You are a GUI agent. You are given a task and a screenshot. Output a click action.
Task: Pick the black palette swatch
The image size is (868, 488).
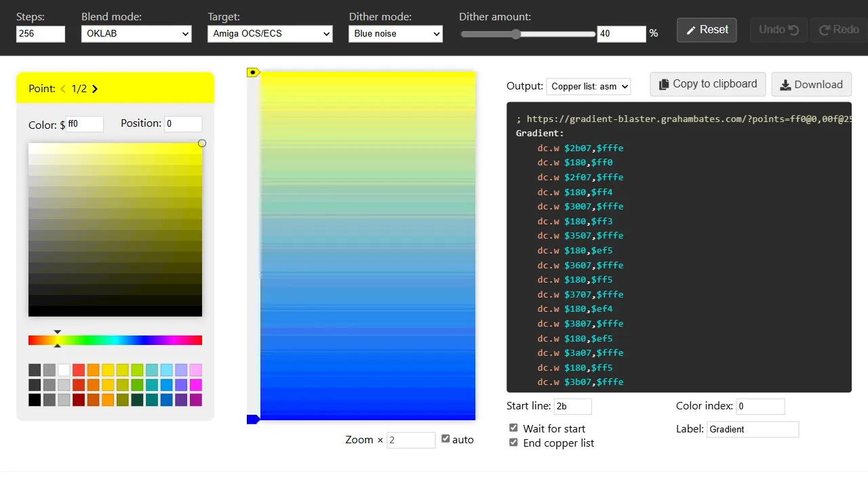35,400
